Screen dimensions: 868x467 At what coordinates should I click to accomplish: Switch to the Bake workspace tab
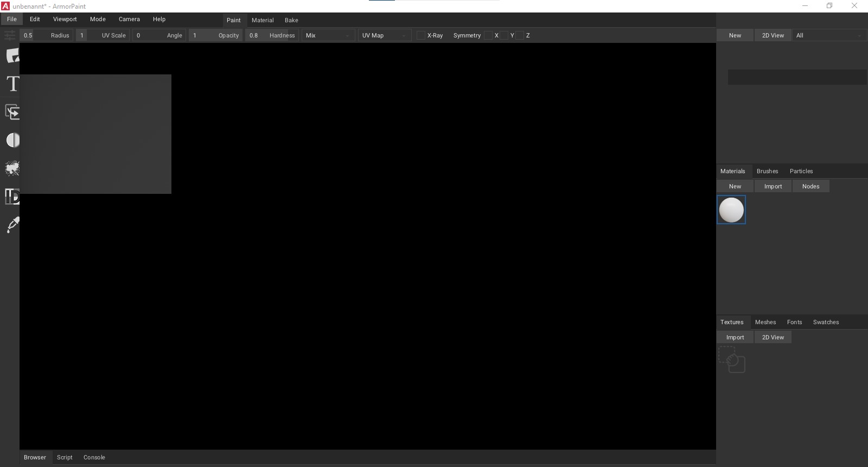(291, 20)
